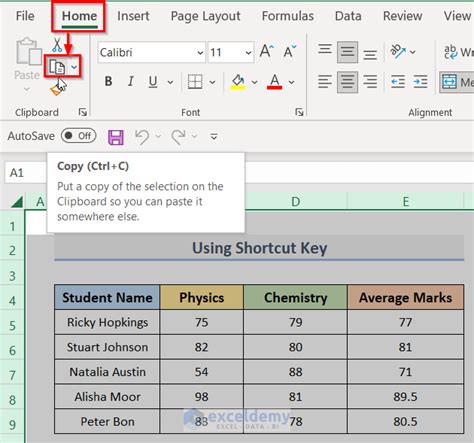Click the Undo arrow icon
The height and width of the screenshot is (443, 474).
[142, 137]
